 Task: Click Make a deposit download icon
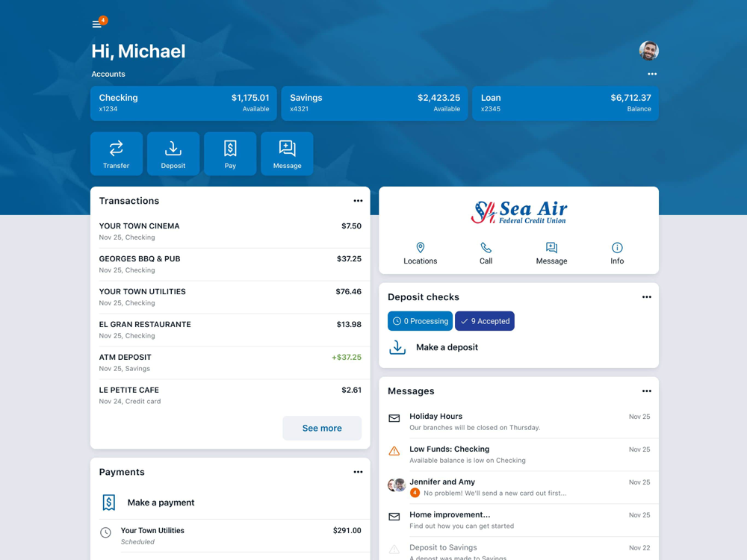pyautogui.click(x=397, y=347)
